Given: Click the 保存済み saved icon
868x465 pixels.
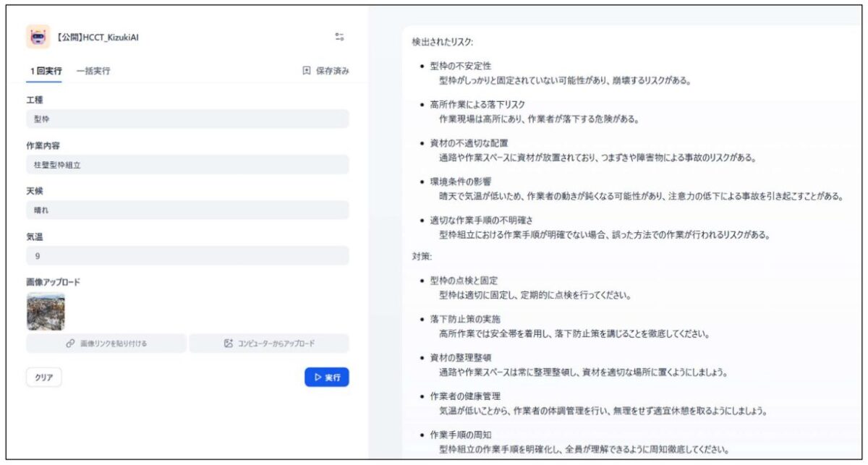Looking at the screenshot, I should point(307,71).
